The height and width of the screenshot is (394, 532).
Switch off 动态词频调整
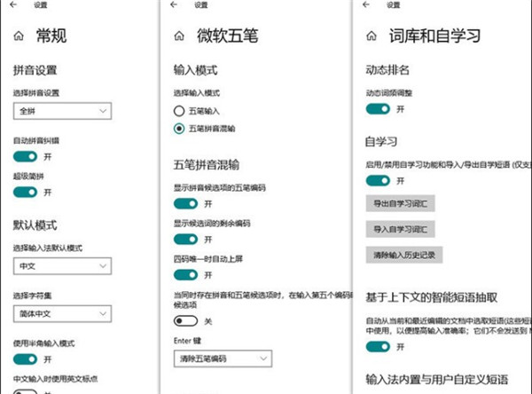(x=379, y=108)
